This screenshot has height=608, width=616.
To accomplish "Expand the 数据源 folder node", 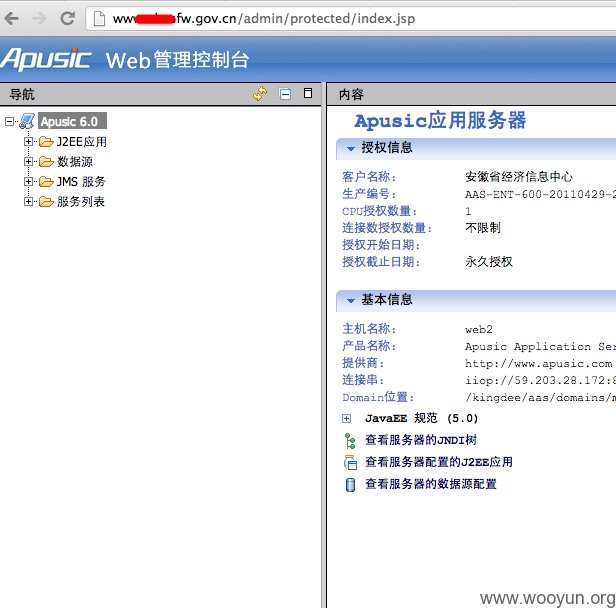I will pyautogui.click(x=28, y=161).
